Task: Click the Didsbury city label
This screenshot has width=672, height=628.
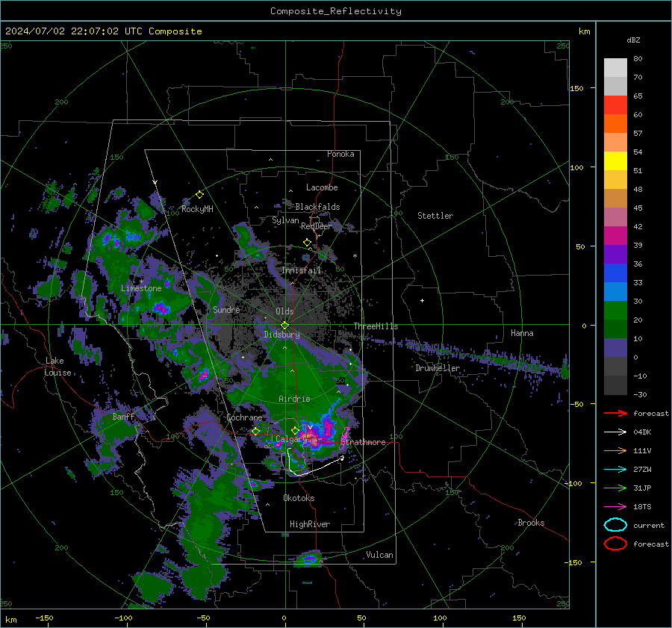Action: coord(282,335)
